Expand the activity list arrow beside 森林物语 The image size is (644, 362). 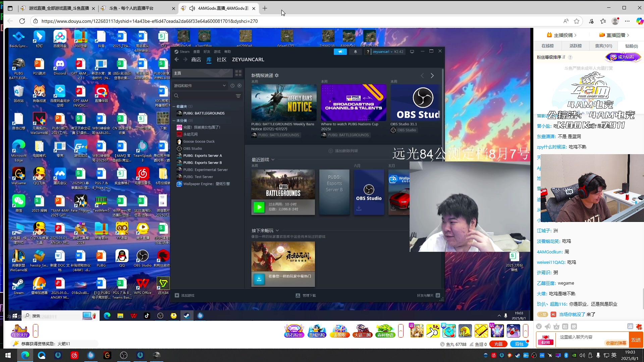(400, 331)
